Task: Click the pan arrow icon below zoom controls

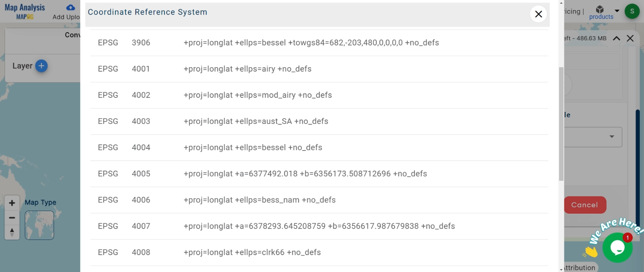Action: pos(12,232)
